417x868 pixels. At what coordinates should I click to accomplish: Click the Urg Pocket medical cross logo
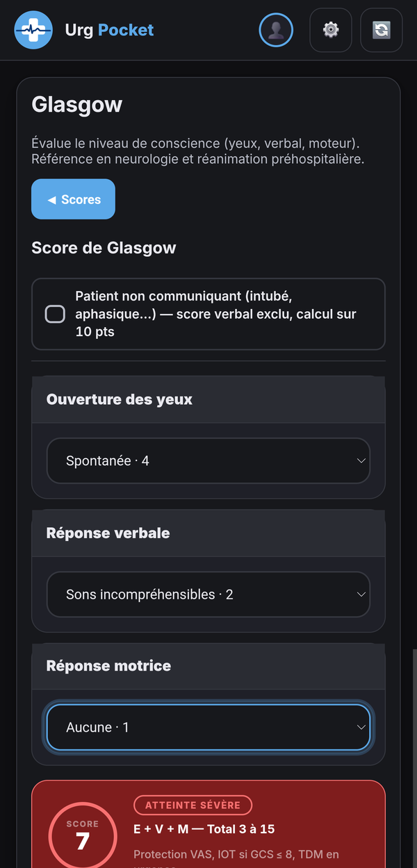click(32, 30)
